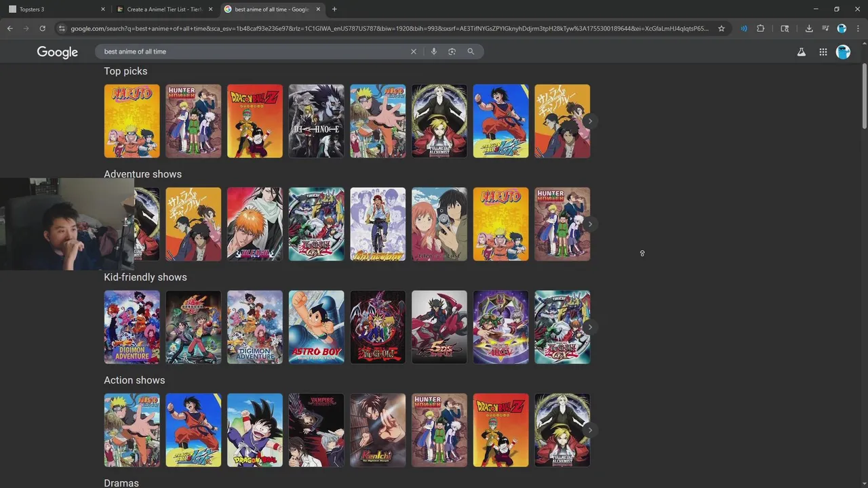Open Naruto poster in Adventure shows

tap(500, 224)
